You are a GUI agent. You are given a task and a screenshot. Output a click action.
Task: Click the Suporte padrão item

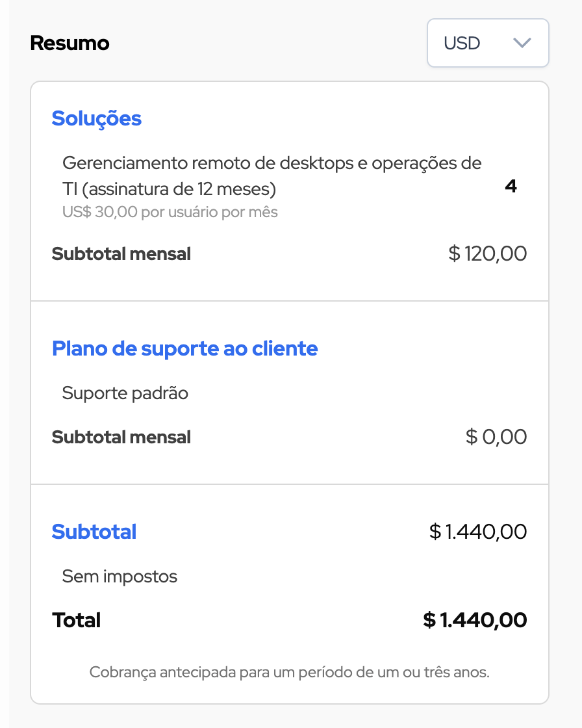click(125, 393)
